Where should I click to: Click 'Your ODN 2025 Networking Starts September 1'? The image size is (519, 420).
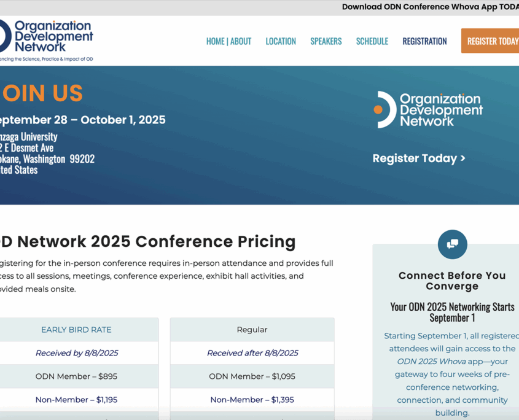452,312
